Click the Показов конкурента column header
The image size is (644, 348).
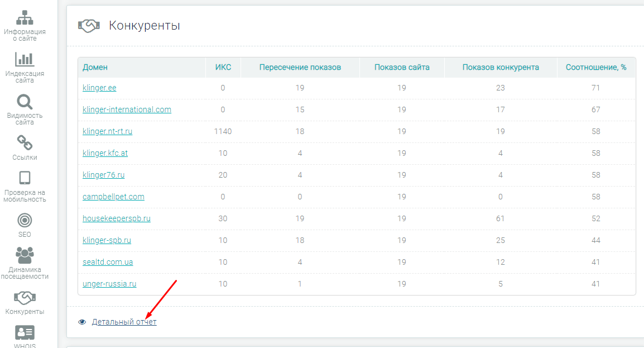pos(501,68)
